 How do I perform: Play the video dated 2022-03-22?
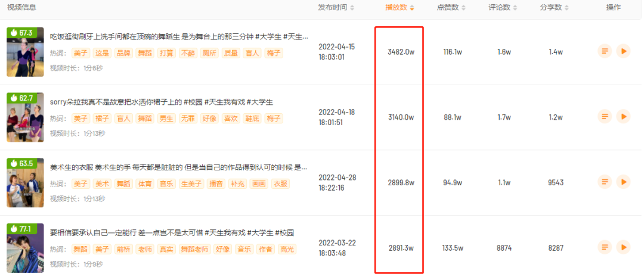click(623, 247)
